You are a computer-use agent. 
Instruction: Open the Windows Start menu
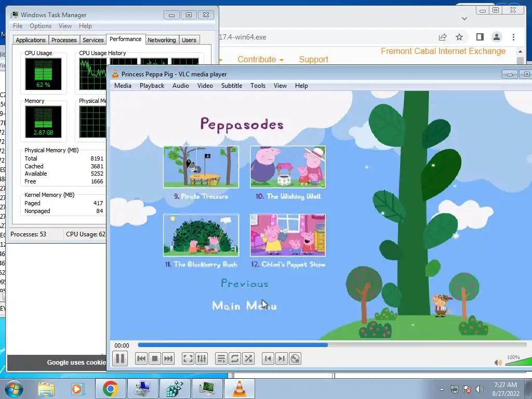pos(14,389)
